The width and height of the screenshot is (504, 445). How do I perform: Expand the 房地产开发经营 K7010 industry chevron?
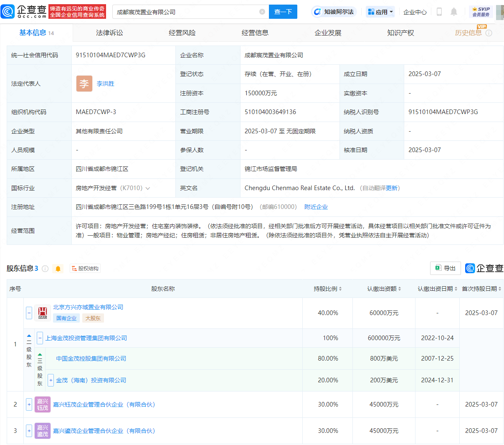147,188
